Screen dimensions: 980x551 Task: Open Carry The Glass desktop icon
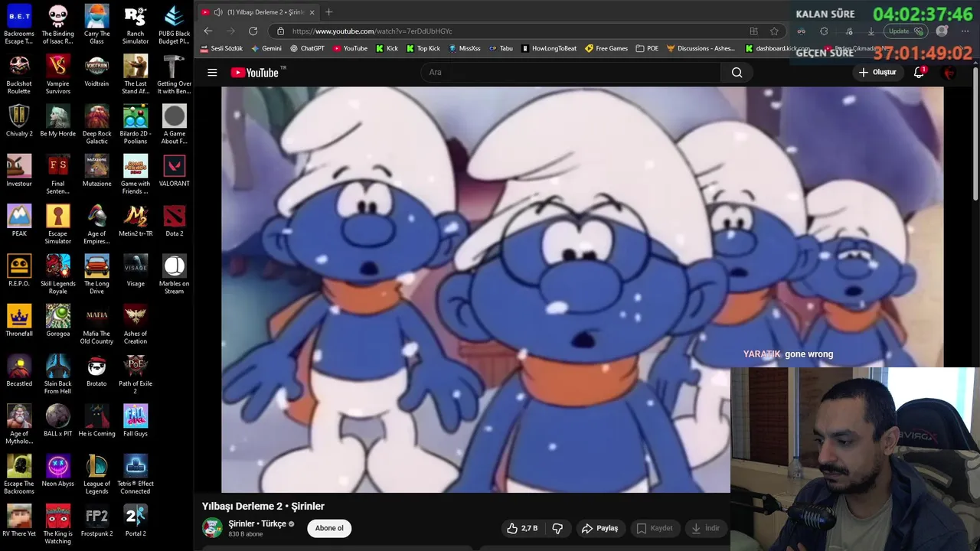coord(96,24)
